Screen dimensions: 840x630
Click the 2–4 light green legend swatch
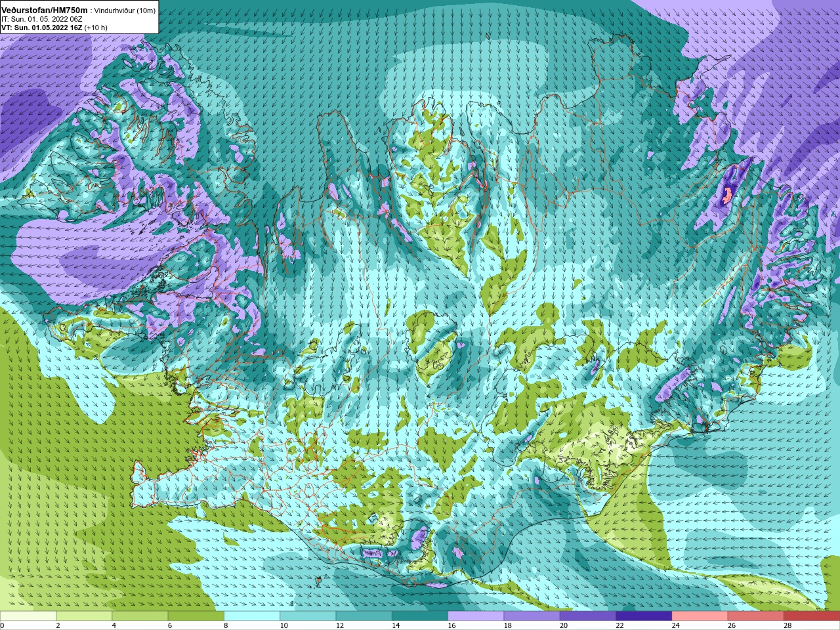pyautogui.click(x=84, y=616)
